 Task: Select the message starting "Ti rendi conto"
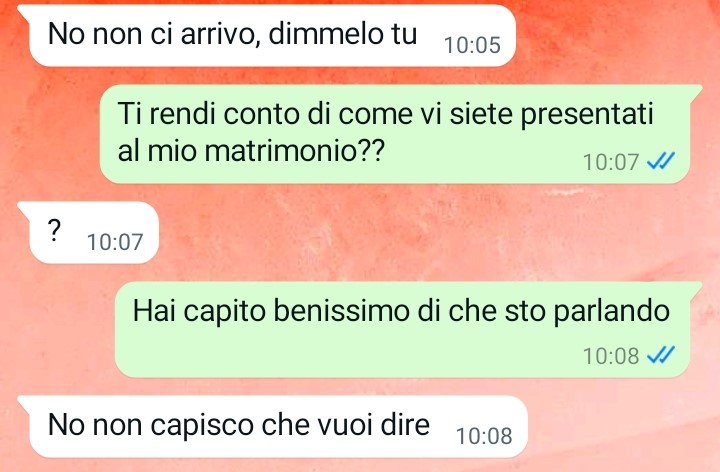pos(395,134)
